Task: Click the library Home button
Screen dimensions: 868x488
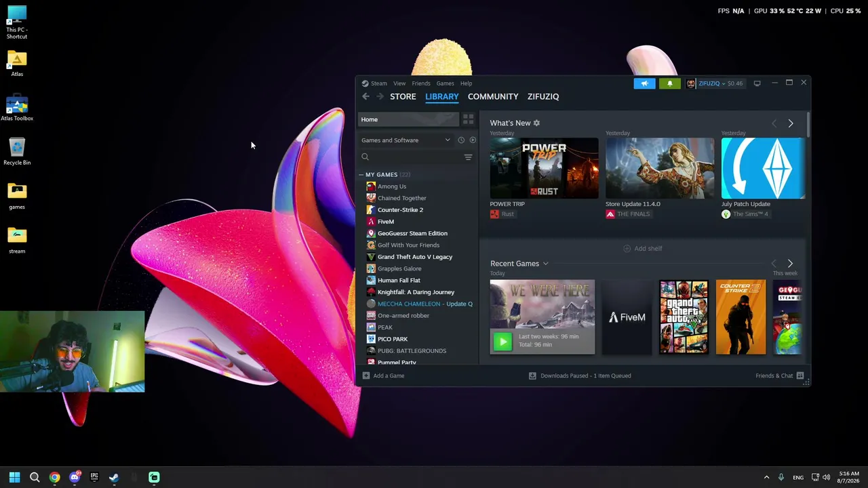Action: tap(409, 119)
